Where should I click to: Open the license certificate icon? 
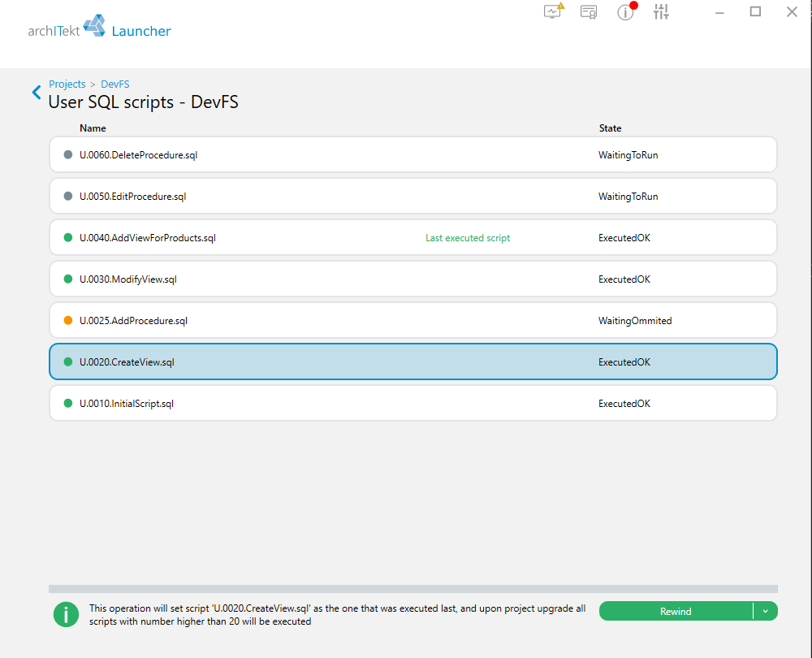(589, 11)
